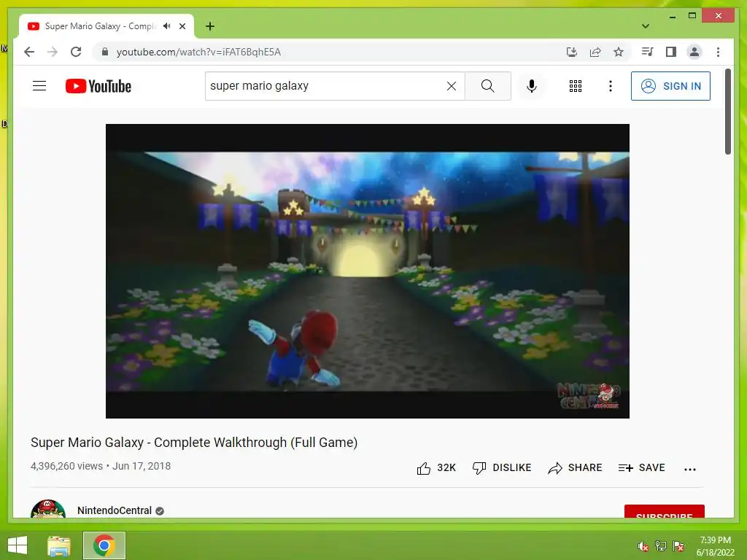
Task: Click the 4,396,260 views text
Action: (x=66, y=466)
